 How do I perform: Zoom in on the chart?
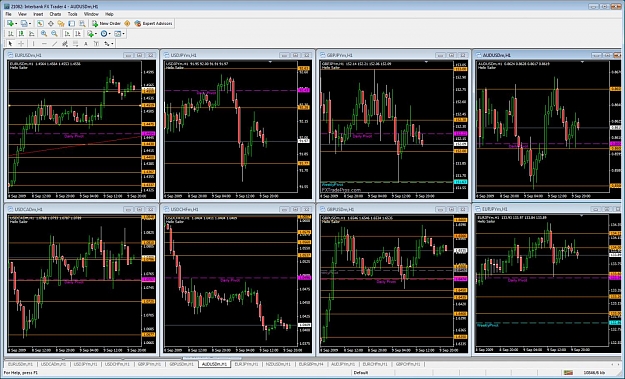coord(44,33)
